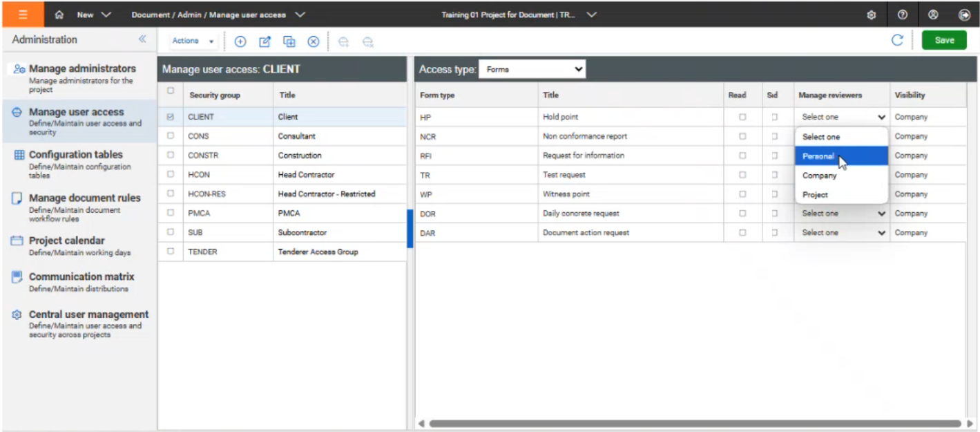Click the refresh icon beside Save

tap(897, 40)
